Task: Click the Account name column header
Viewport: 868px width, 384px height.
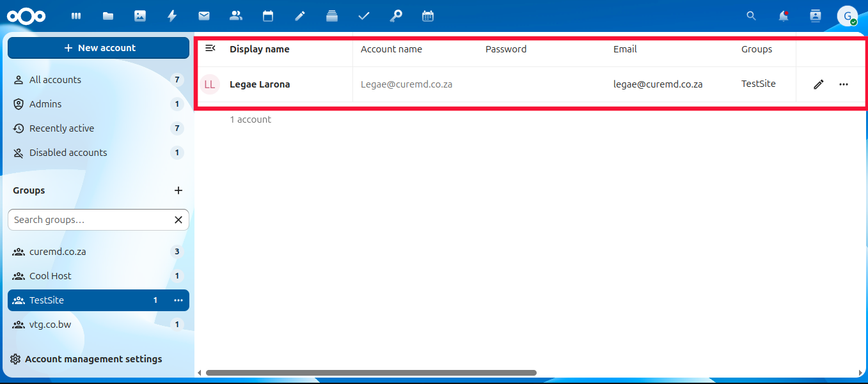Action: [x=391, y=49]
